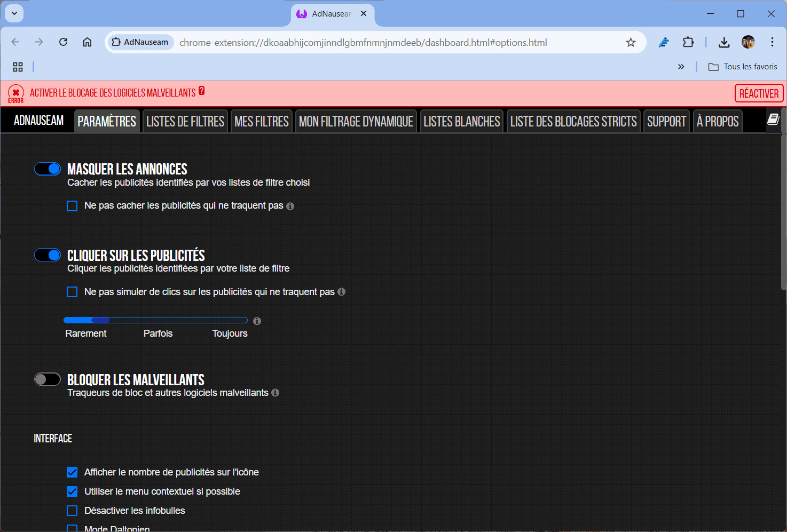Switch to Mon filtrage dynamique tab

pyautogui.click(x=356, y=121)
